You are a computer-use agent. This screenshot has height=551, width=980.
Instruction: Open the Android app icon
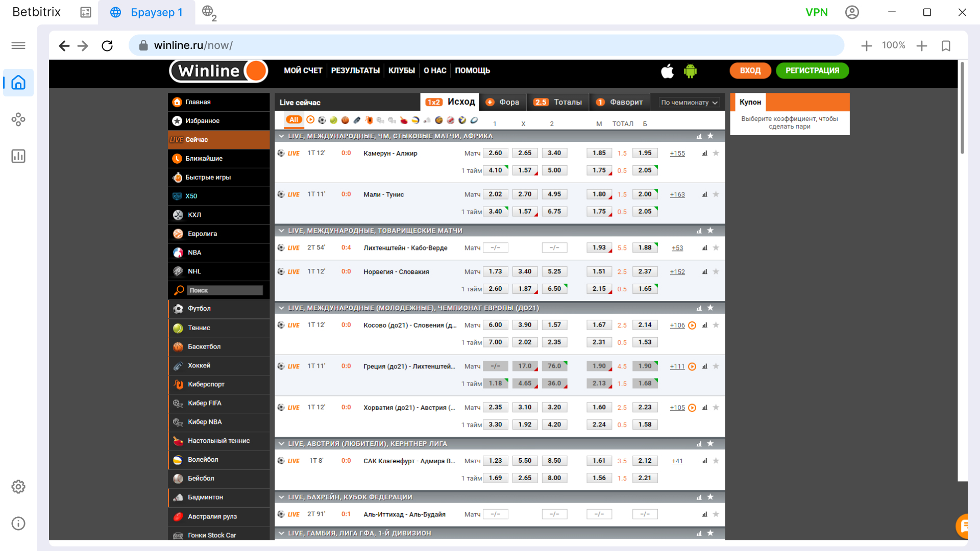pos(690,71)
